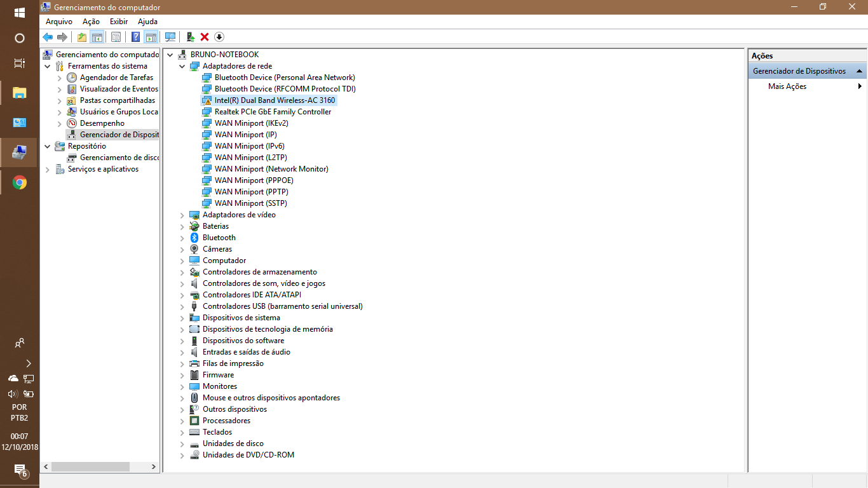
Task: Click the blue Help question mark icon
Action: pyautogui.click(x=135, y=37)
